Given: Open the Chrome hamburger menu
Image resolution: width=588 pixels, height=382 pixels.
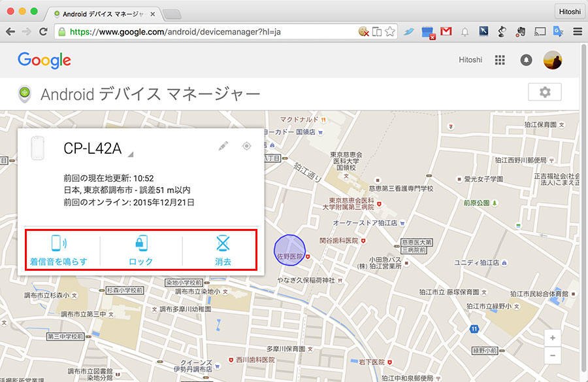Looking at the screenshot, I should tap(578, 31).
